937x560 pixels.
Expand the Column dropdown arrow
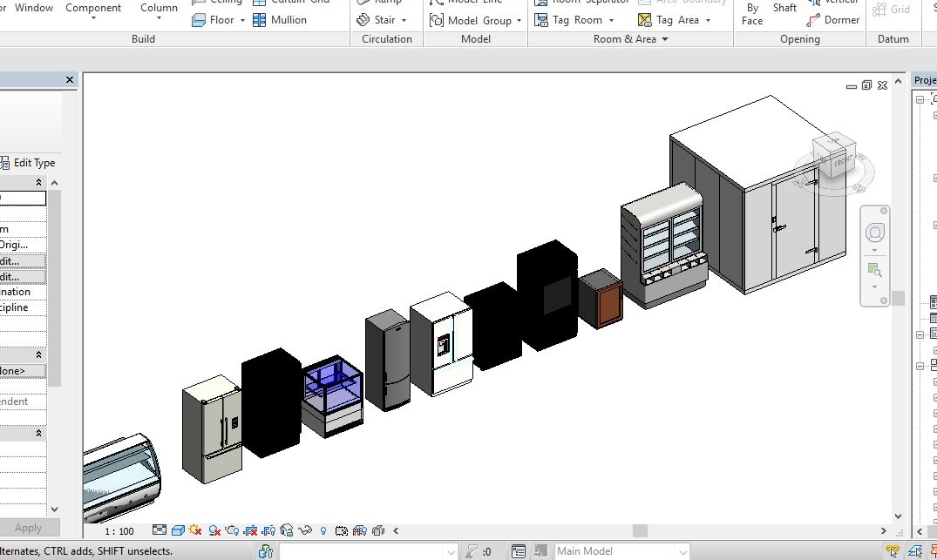pyautogui.click(x=159, y=18)
